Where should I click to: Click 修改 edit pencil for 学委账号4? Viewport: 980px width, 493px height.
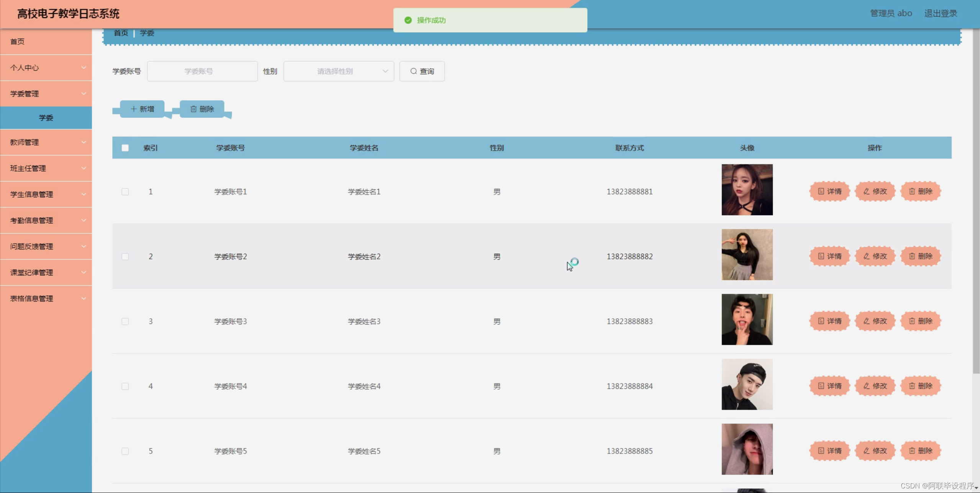[875, 386]
